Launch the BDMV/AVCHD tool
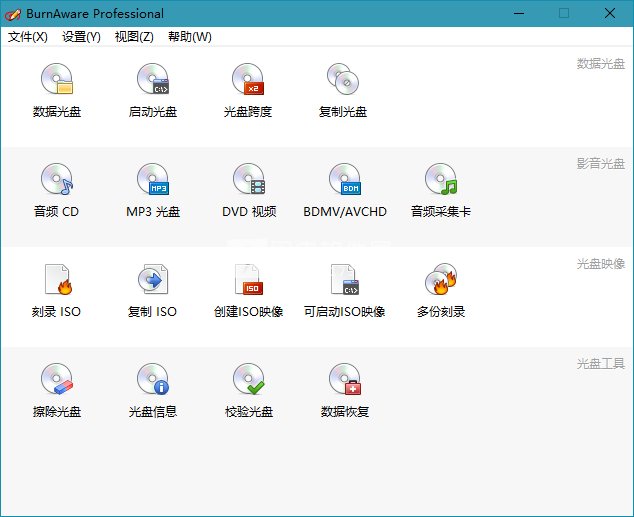The height and width of the screenshot is (517, 634). (x=345, y=190)
